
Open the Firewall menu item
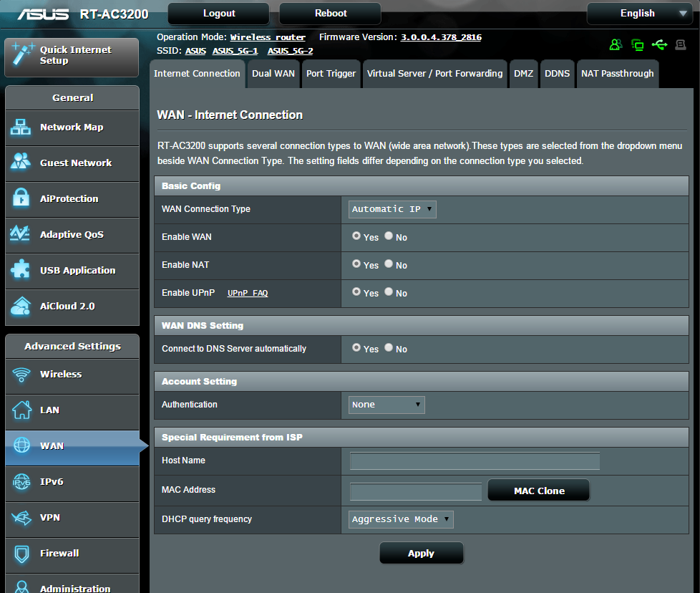[x=72, y=554]
